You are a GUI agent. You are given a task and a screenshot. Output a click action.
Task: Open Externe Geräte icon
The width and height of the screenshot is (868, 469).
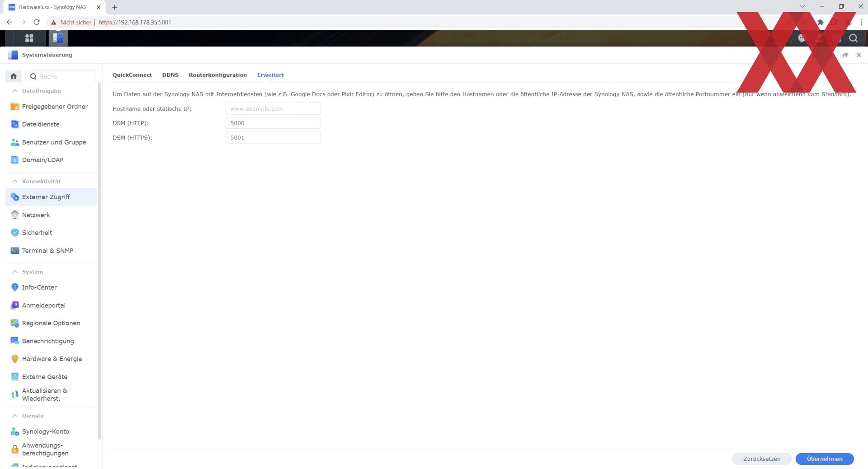coord(15,377)
